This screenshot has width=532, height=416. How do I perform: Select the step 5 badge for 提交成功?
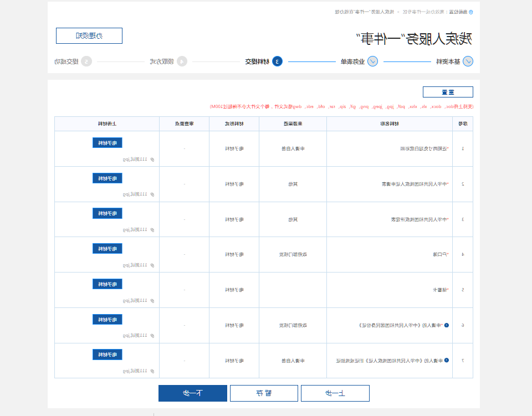[x=86, y=61]
